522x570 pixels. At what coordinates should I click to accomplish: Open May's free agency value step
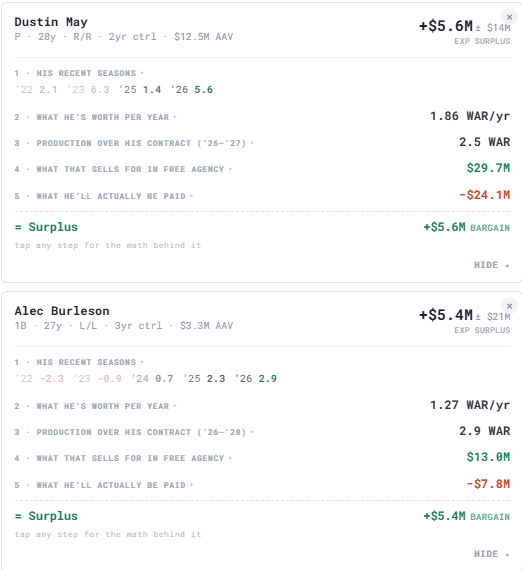tap(262, 169)
